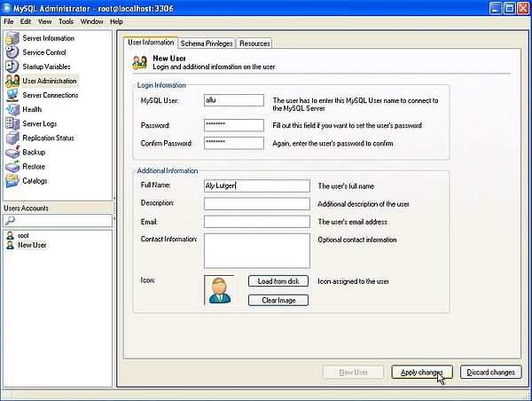Open the Server Connections network icon

click(x=12, y=95)
